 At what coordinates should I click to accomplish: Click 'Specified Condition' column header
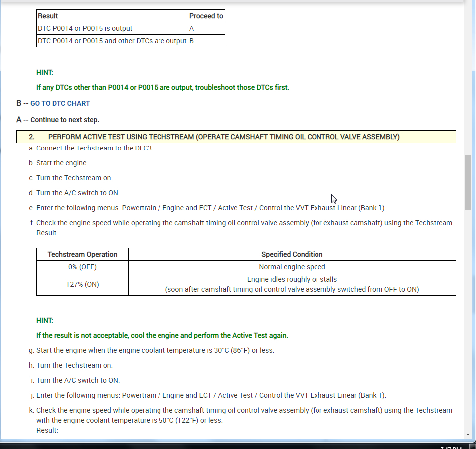click(x=292, y=255)
